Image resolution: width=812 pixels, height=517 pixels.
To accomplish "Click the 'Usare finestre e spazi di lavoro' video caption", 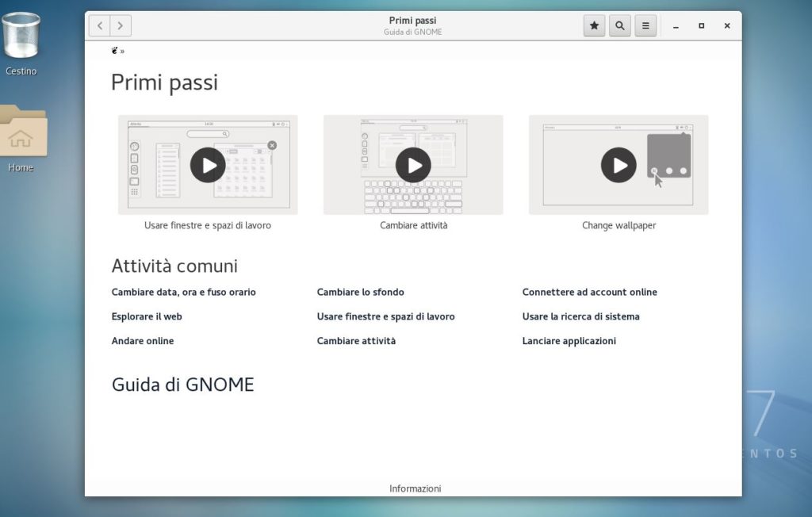I will pyautogui.click(x=208, y=225).
